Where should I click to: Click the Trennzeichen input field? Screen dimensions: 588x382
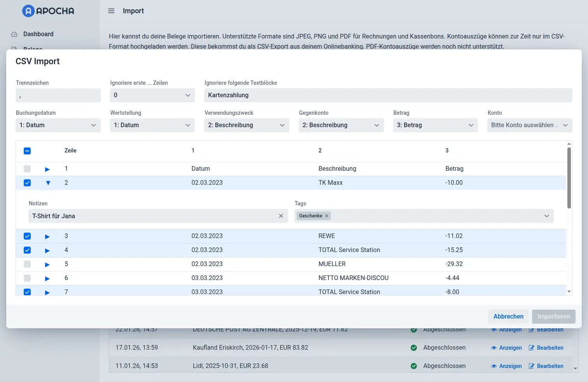[58, 95]
